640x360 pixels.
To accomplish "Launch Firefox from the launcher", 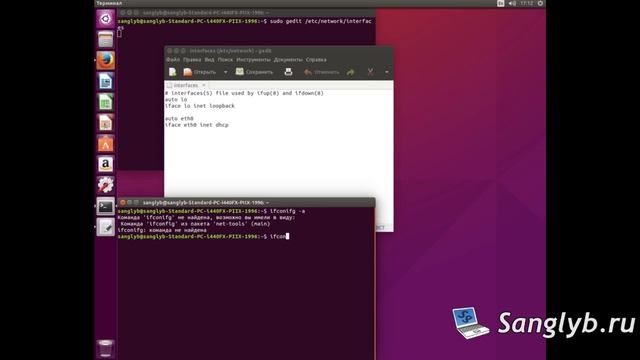I will click(105, 60).
